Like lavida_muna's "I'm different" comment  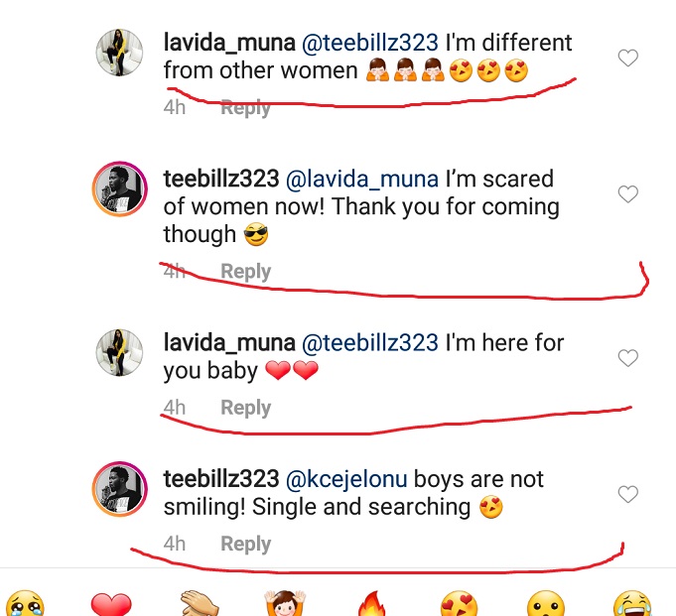click(x=627, y=59)
